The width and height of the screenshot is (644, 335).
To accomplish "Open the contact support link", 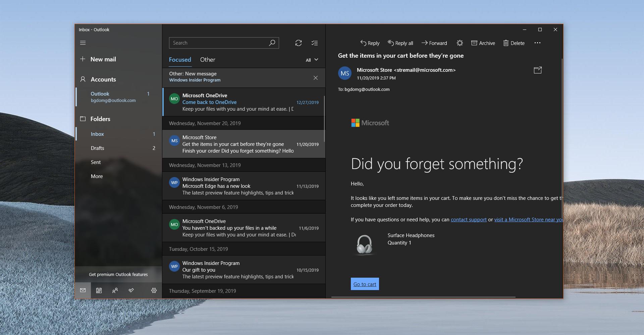I will (x=469, y=220).
